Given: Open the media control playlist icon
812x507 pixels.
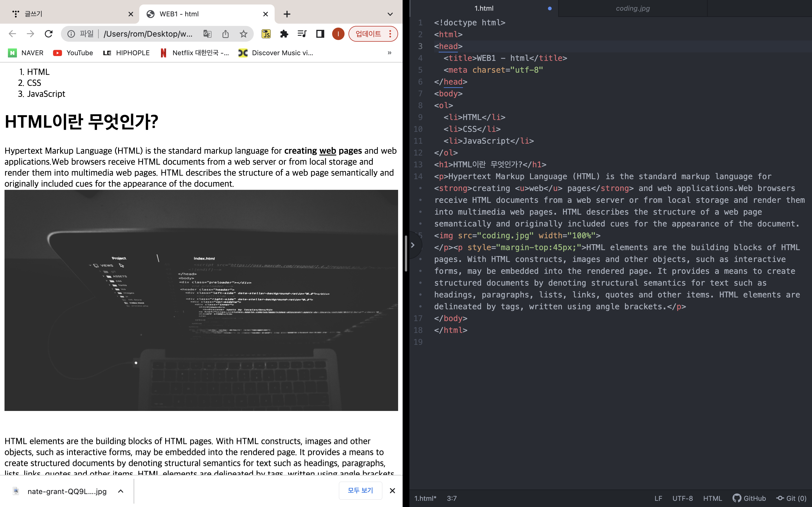Looking at the screenshot, I should click(302, 34).
